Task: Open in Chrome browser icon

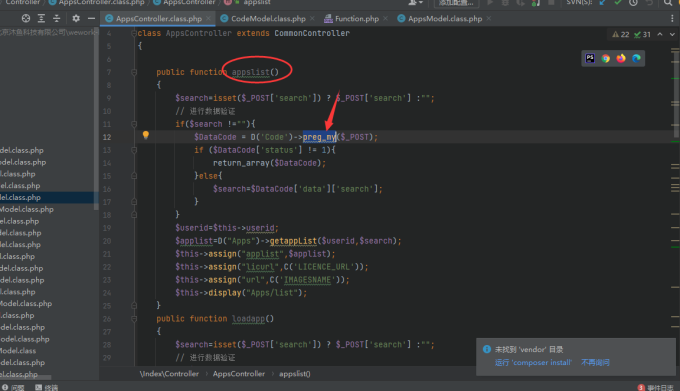Action: click(x=605, y=58)
